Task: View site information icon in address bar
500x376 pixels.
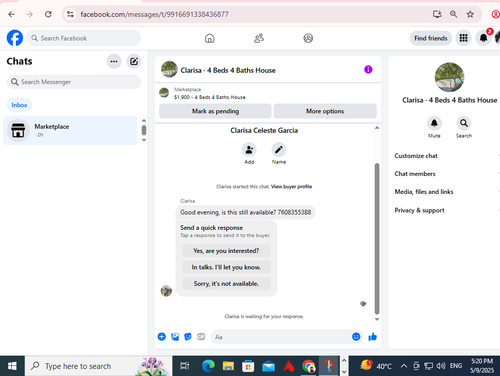Action: coord(70,14)
